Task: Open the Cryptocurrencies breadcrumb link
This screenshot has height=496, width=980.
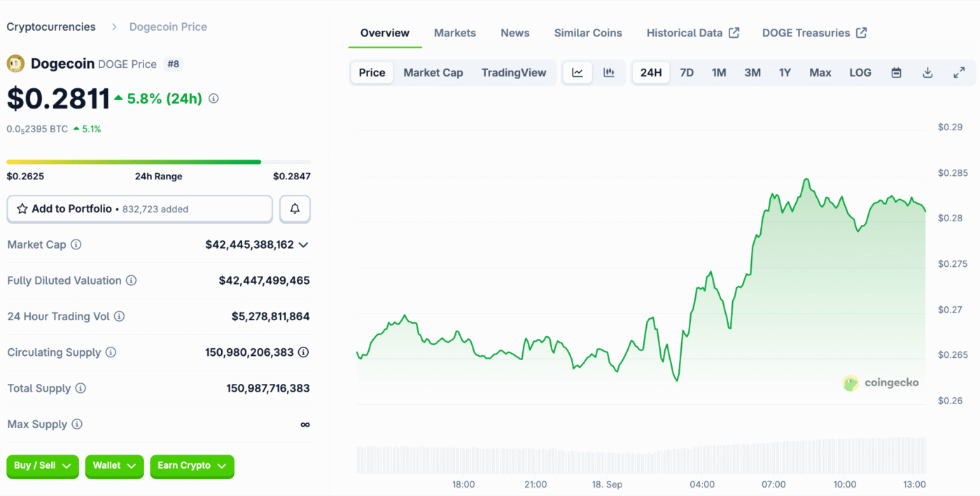Action: 51,27
